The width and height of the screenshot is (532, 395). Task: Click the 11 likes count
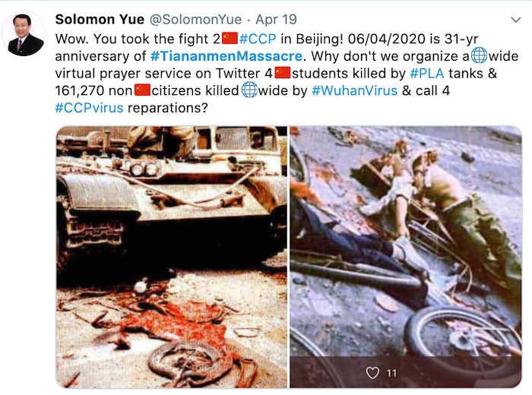391,373
